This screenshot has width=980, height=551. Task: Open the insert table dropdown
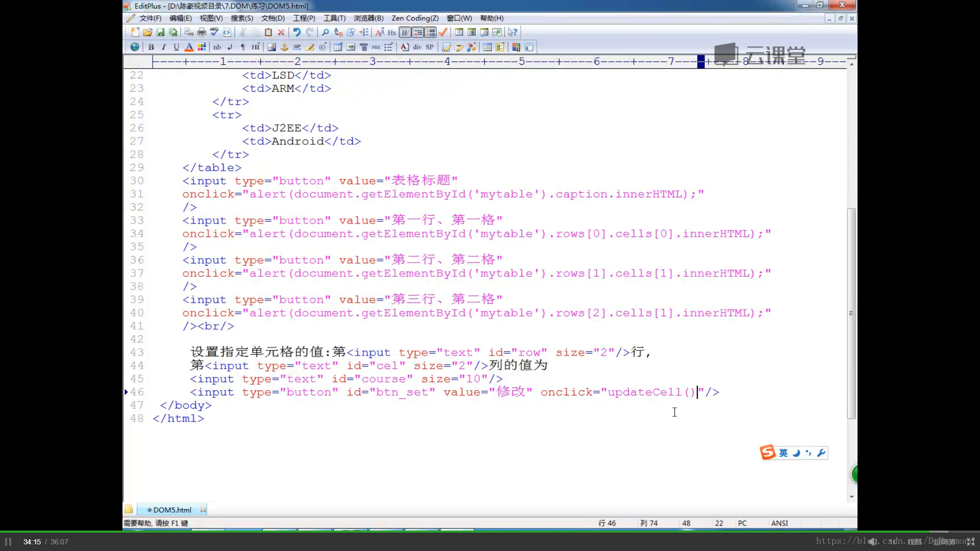coord(338,47)
